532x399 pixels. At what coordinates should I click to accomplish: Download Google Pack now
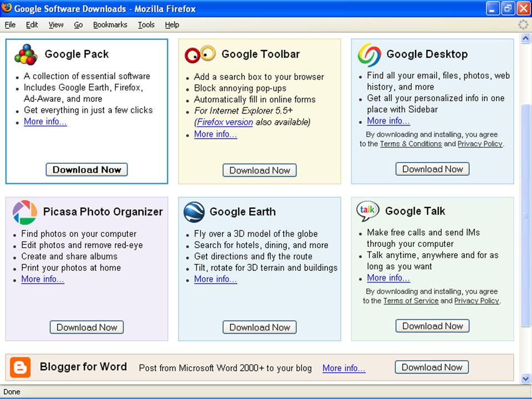pyautogui.click(x=87, y=170)
